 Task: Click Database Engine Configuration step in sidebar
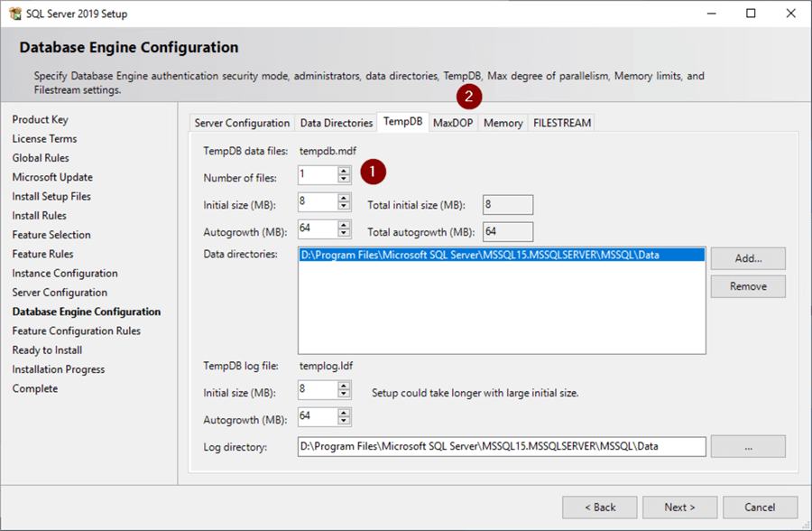click(87, 312)
